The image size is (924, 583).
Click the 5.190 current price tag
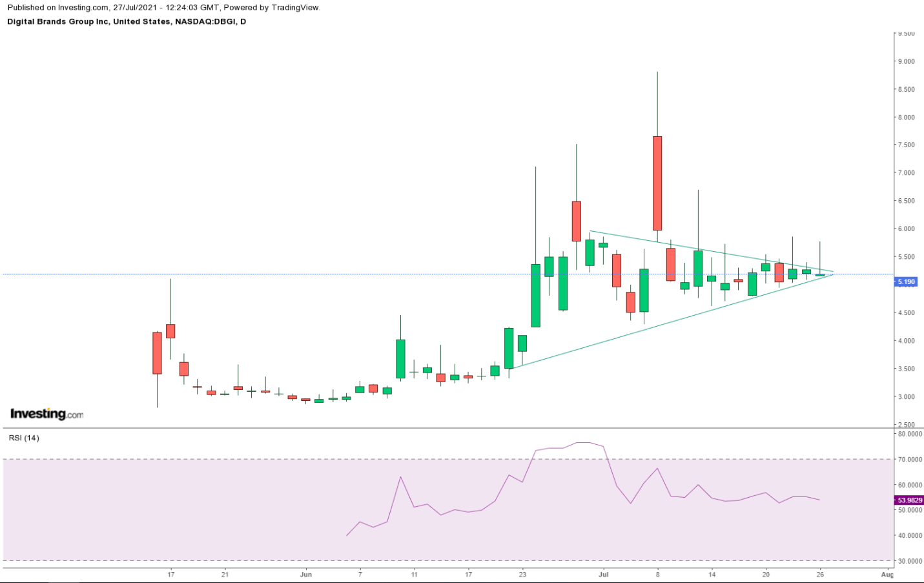pyautogui.click(x=906, y=282)
